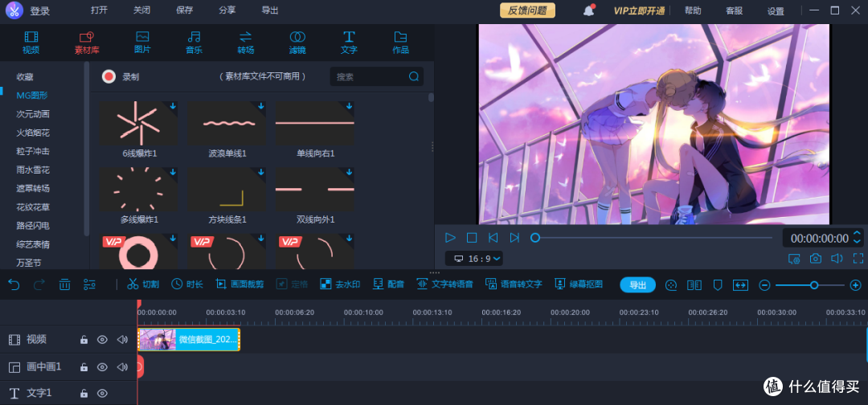Click the 配音 voiceover tool

389,284
